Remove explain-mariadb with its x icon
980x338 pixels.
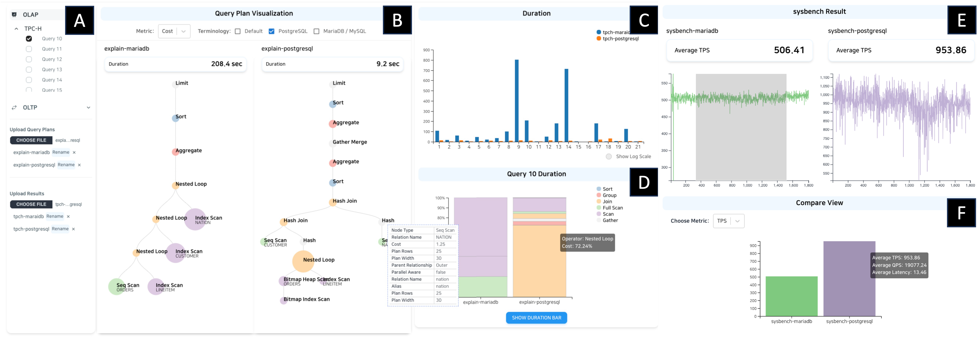click(74, 152)
